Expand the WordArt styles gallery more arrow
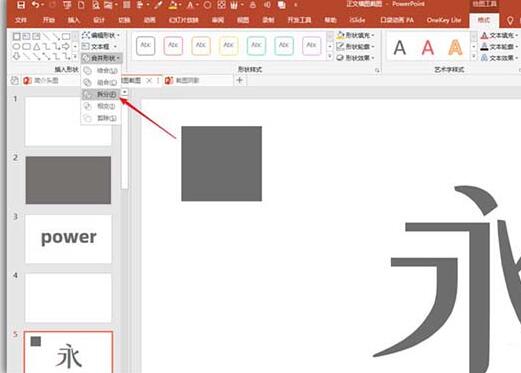The width and height of the screenshot is (521, 373). pos(474,57)
